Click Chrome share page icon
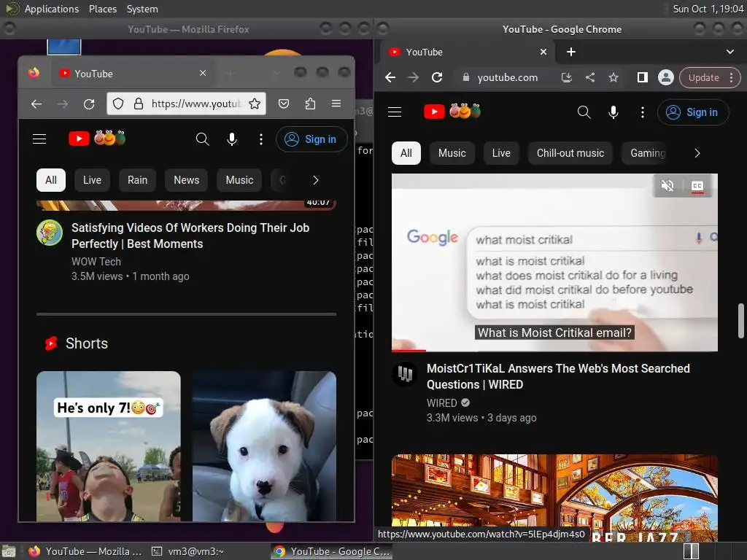 tap(589, 77)
